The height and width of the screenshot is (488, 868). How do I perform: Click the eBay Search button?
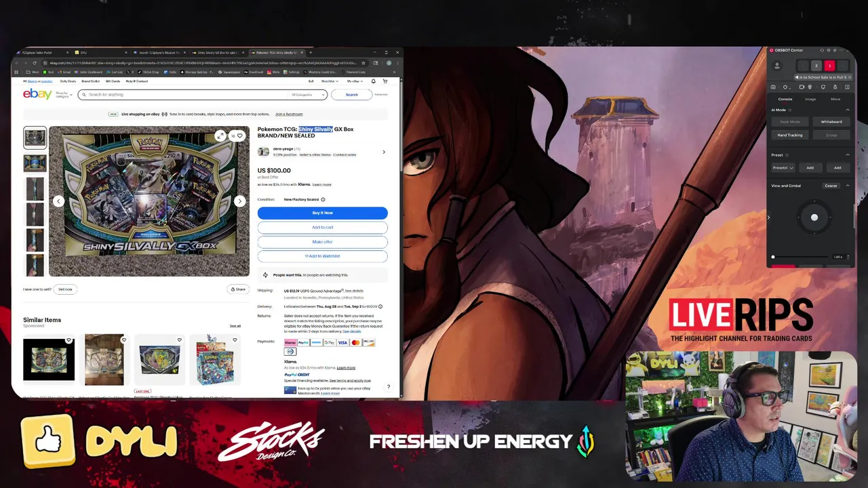click(351, 95)
